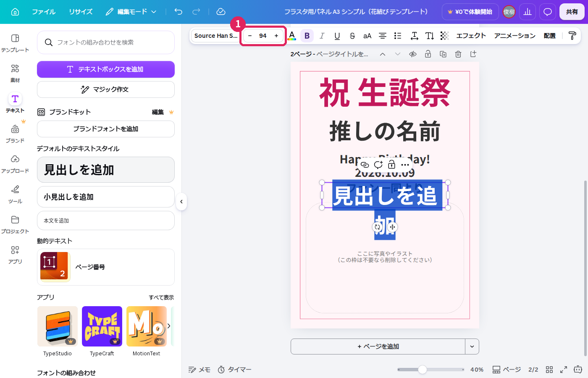Open アニメーション menu
The height and width of the screenshot is (378, 588).
(514, 36)
